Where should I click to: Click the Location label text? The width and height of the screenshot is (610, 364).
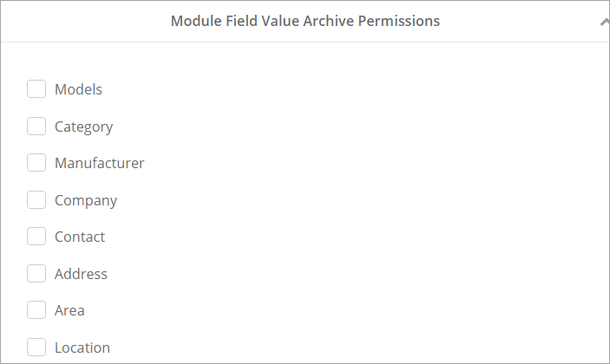[x=82, y=348]
